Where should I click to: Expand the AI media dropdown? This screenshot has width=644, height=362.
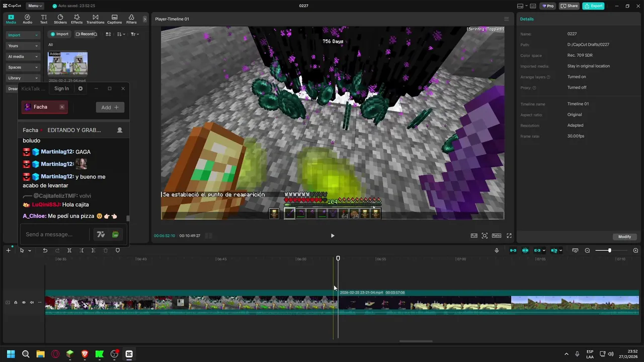coord(23,56)
